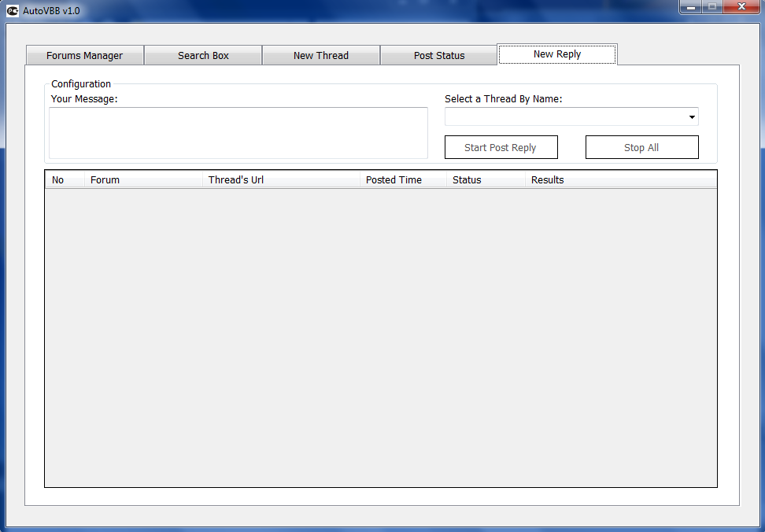Open the Search Box tab

203,56
